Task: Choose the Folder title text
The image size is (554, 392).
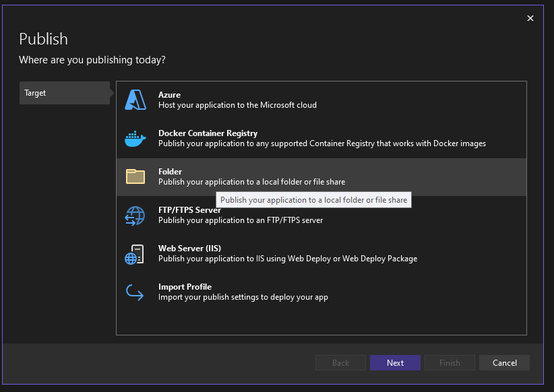Action: point(170,172)
